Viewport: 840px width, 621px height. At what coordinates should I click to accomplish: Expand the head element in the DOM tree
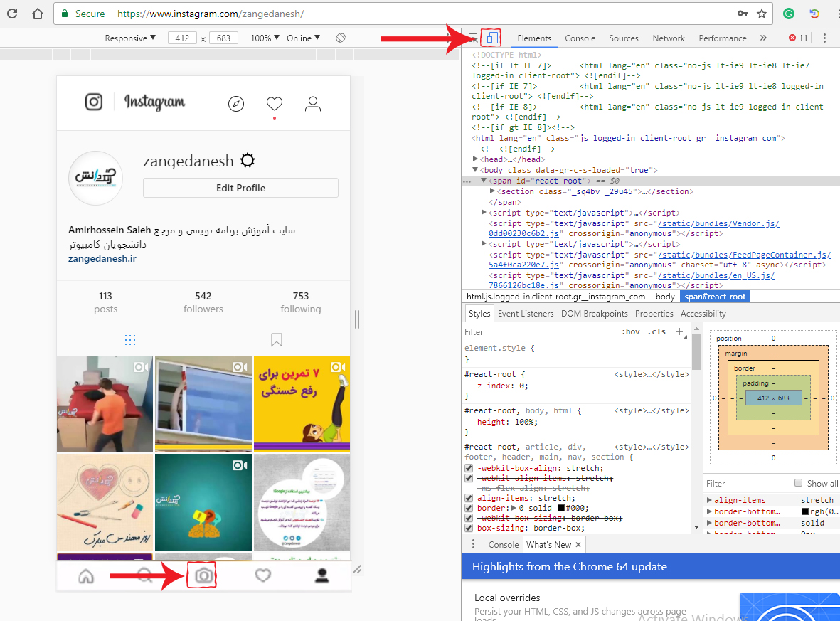click(x=475, y=159)
